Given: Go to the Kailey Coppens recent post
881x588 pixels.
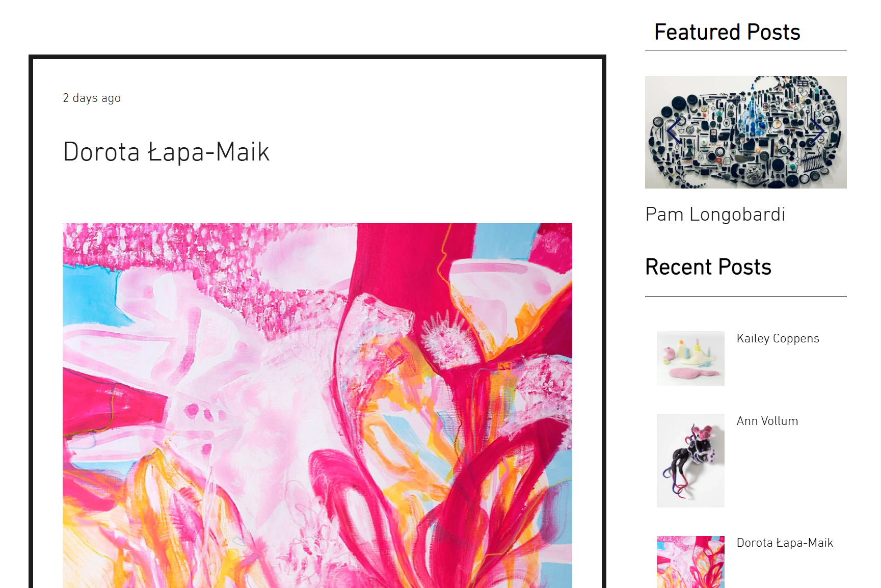Looking at the screenshot, I should pyautogui.click(x=778, y=338).
